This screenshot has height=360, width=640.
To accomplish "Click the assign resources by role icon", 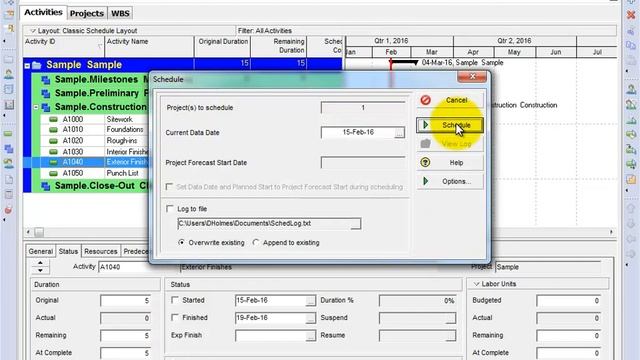I will tap(631, 104).
